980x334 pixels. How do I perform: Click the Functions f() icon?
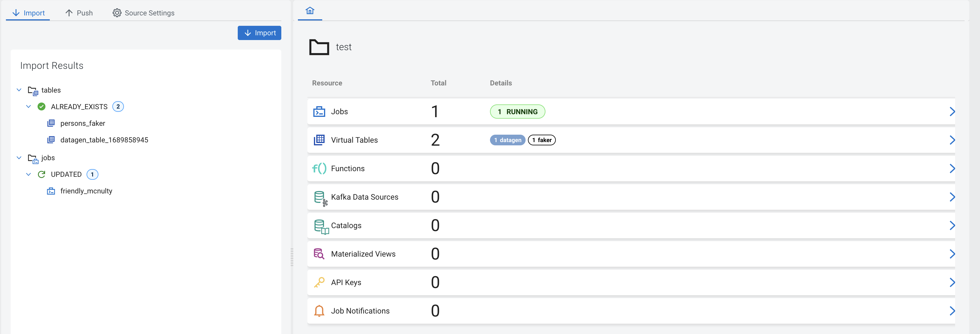(x=319, y=168)
